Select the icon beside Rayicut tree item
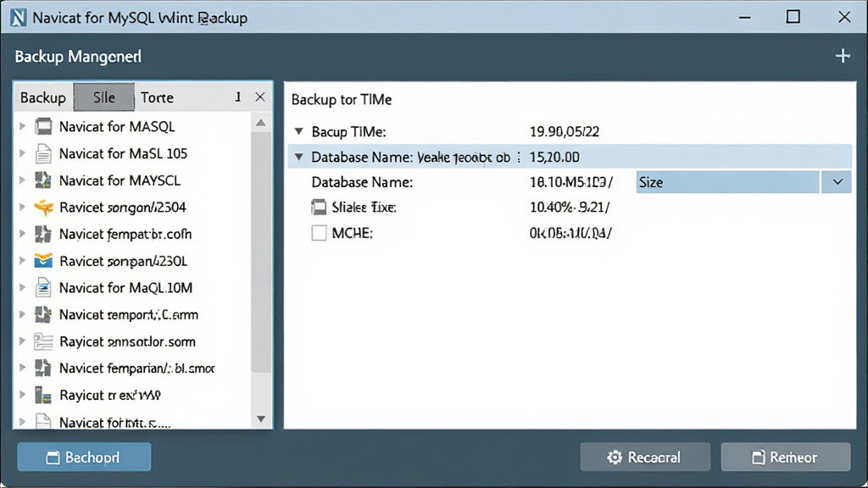This screenshot has width=868, height=488. click(x=43, y=395)
